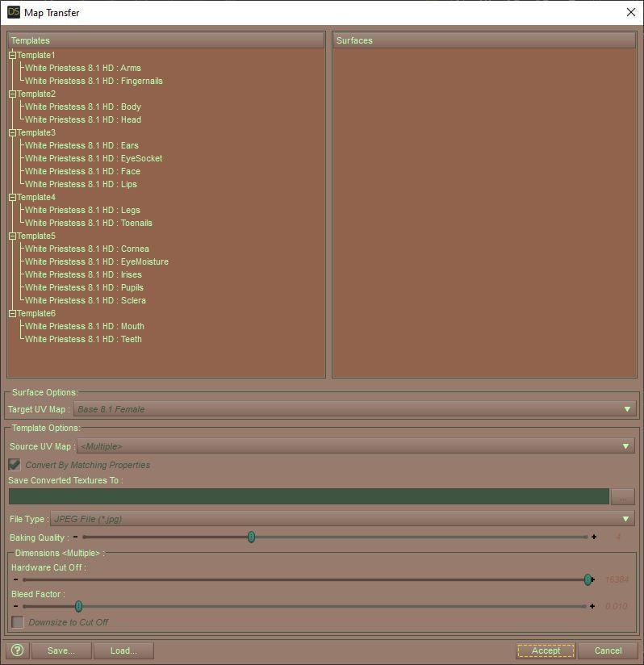Image resolution: width=644 pixels, height=665 pixels.
Task: Open the Source UV Map dropdown
Action: 356,446
